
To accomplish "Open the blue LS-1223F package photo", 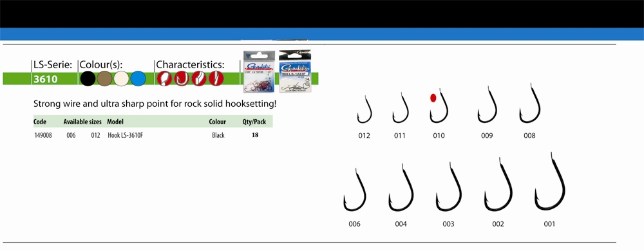I will [x=295, y=71].
